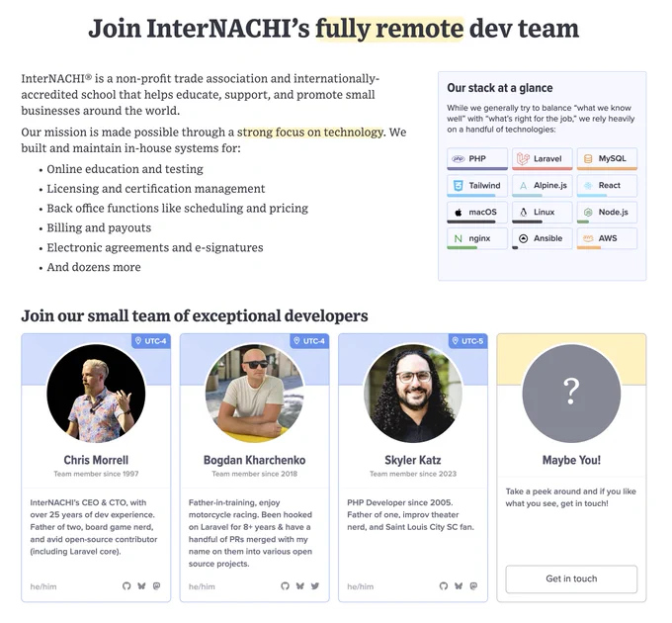Viewport: 672px width, 623px height.
Task: Open Chris Morrell's Bluesky butterfly icon
Action: pyautogui.click(x=141, y=586)
